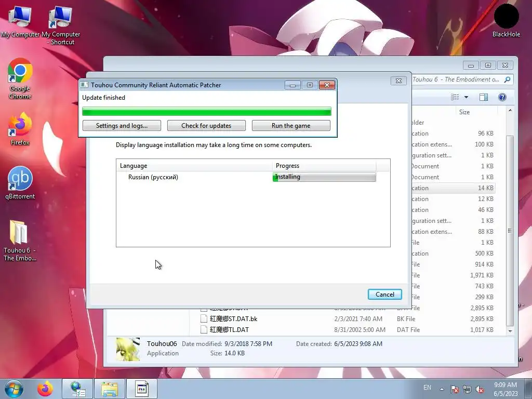Screen dimensions: 532x399
Task: Click Settings and logs button
Action: click(x=122, y=126)
